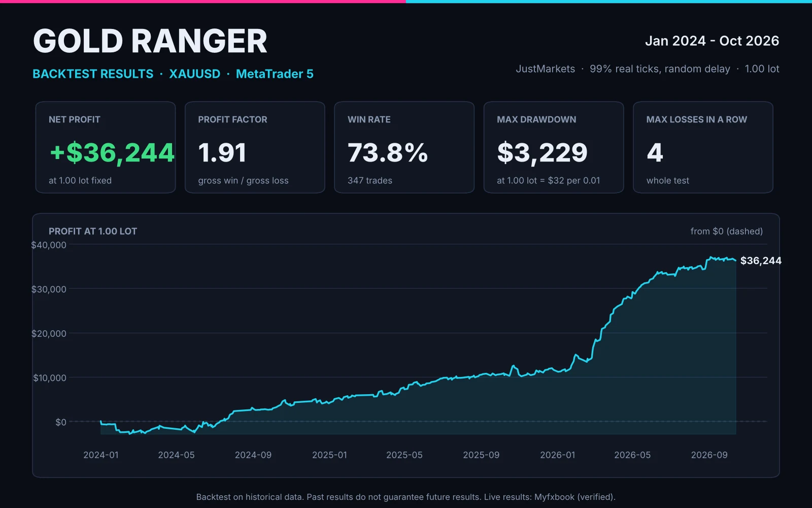
Task: Click the +$36,244 net profit value
Action: pos(112,153)
